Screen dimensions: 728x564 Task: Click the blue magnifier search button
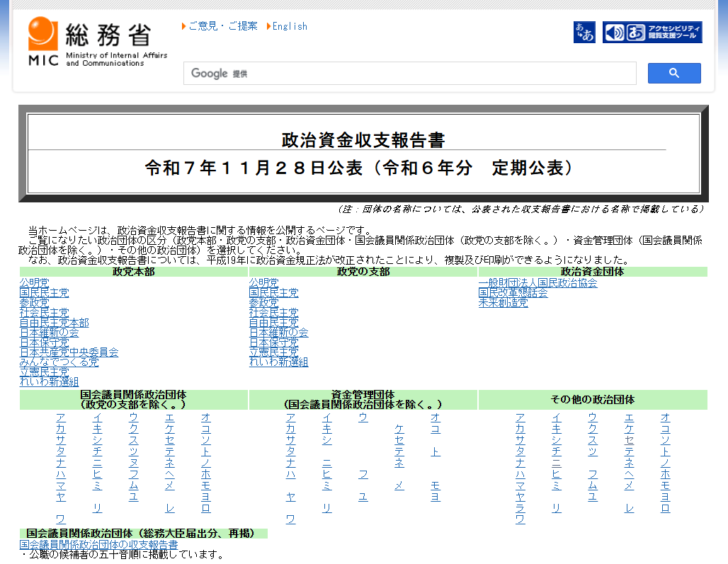[673, 73]
